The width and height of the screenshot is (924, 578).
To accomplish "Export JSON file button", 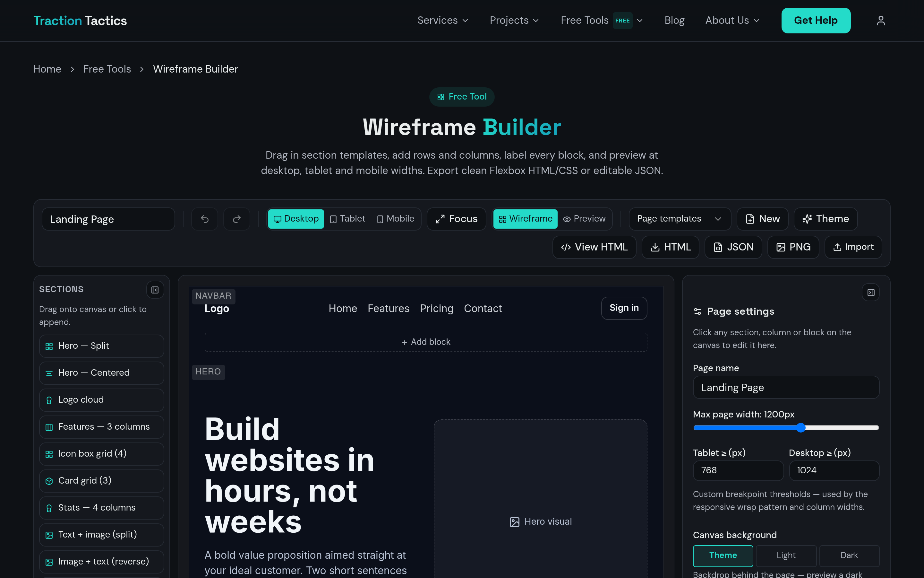I will 733,247.
